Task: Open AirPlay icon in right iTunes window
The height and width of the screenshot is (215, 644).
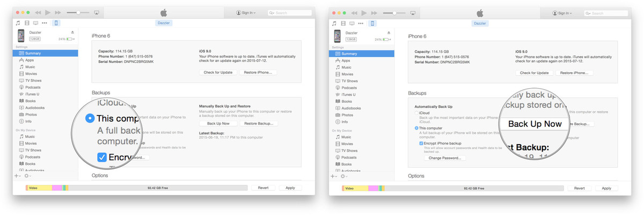Action: (x=413, y=12)
